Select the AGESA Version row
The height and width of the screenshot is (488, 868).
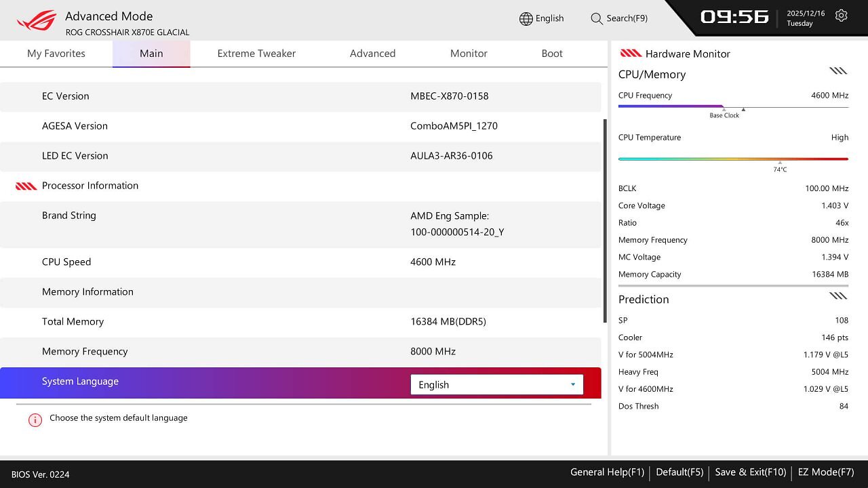pos(300,126)
